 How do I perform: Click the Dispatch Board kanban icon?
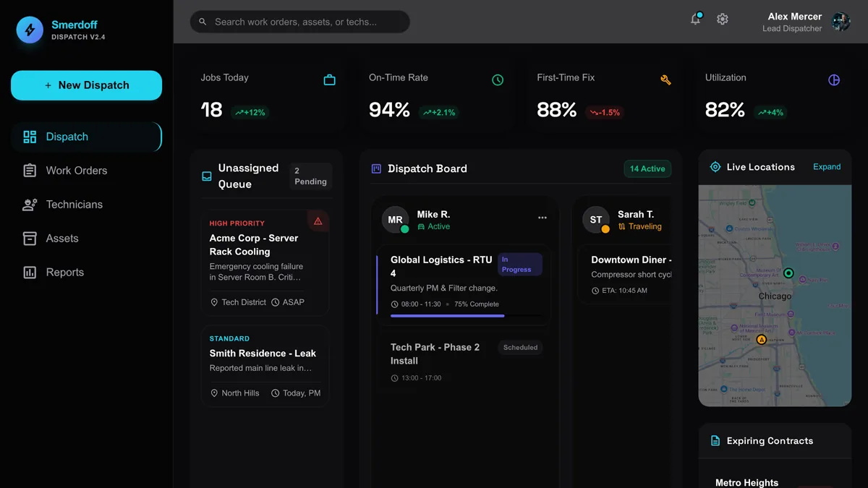click(376, 168)
